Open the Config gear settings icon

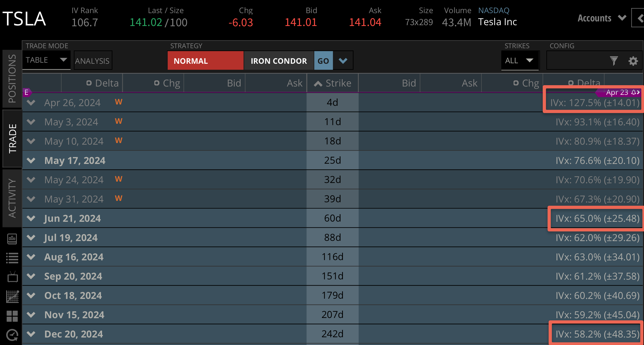(633, 61)
